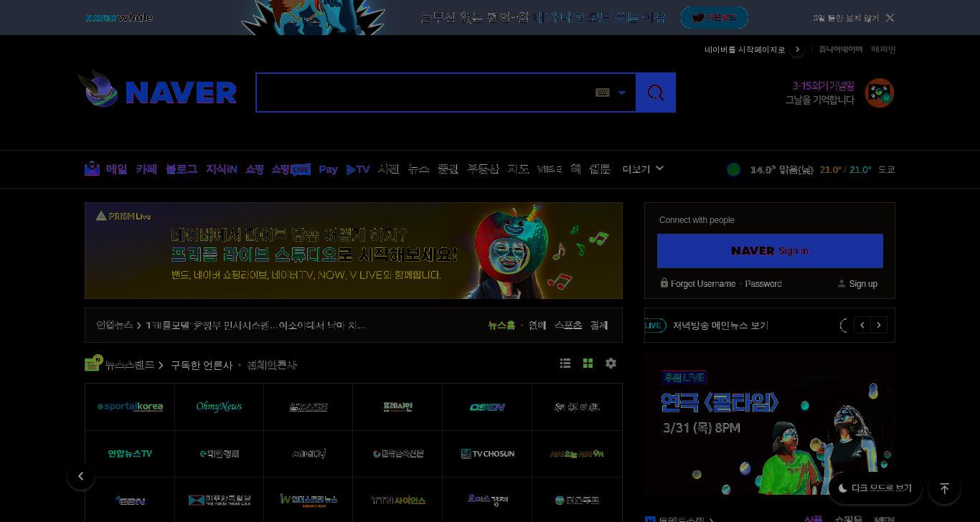
Task: Open newsstand settings gear
Action: tap(611, 364)
